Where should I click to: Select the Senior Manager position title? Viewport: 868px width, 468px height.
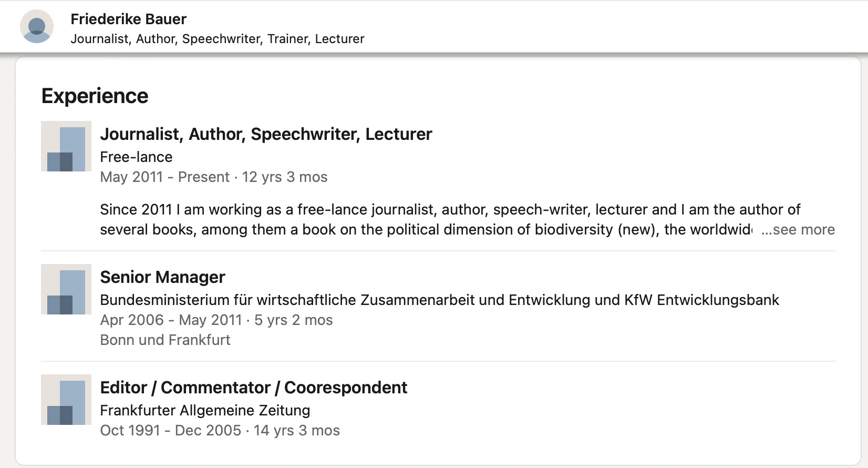162,277
